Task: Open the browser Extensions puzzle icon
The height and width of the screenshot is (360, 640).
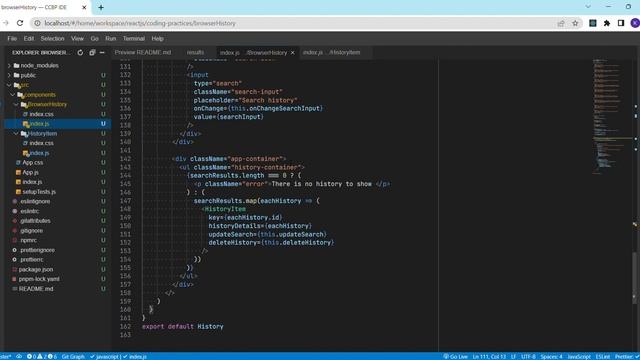Action: [x=607, y=23]
